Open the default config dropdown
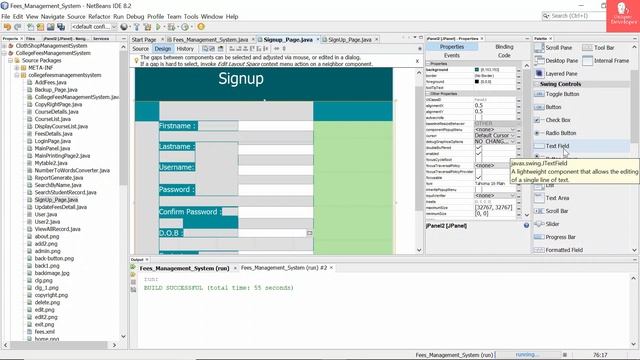 coord(94,27)
